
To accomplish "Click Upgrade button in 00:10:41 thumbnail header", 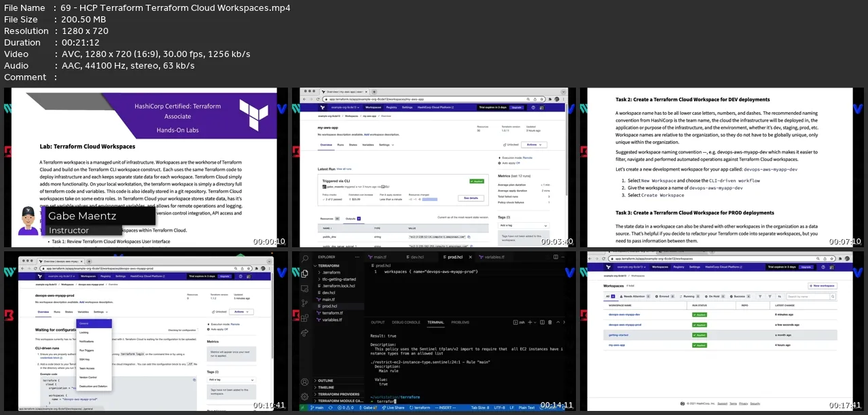I will click(x=224, y=276).
